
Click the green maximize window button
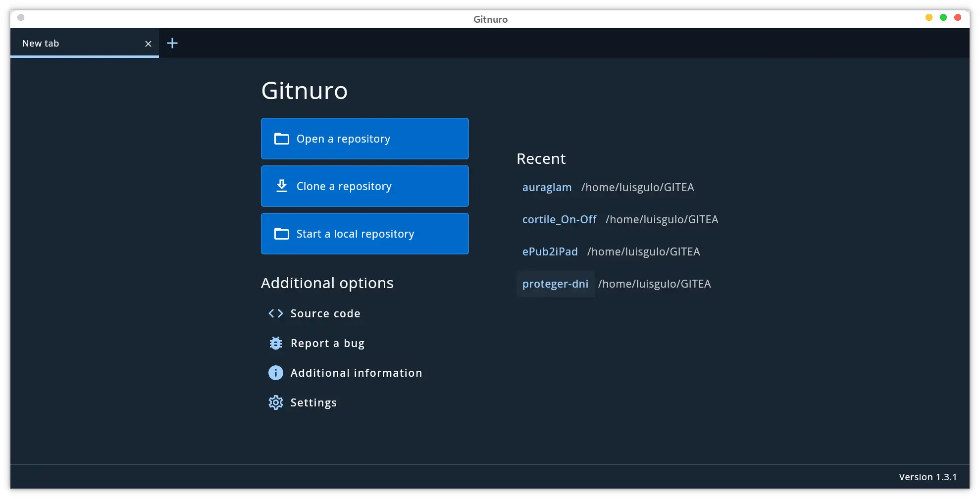point(943,17)
